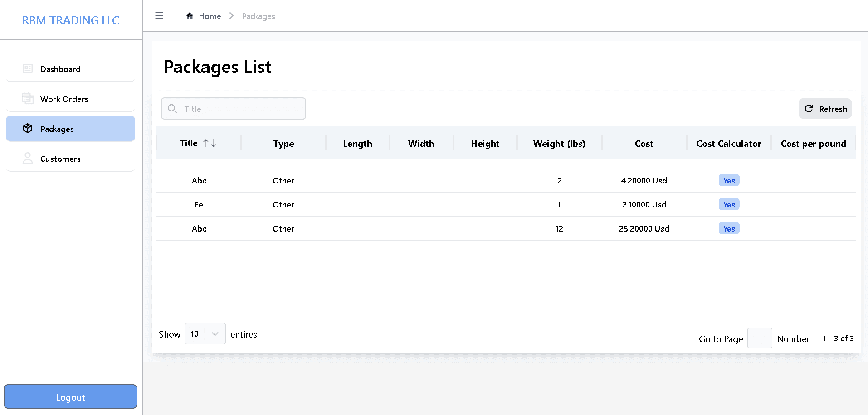
Task: Select the Packages menu item
Action: point(70,129)
